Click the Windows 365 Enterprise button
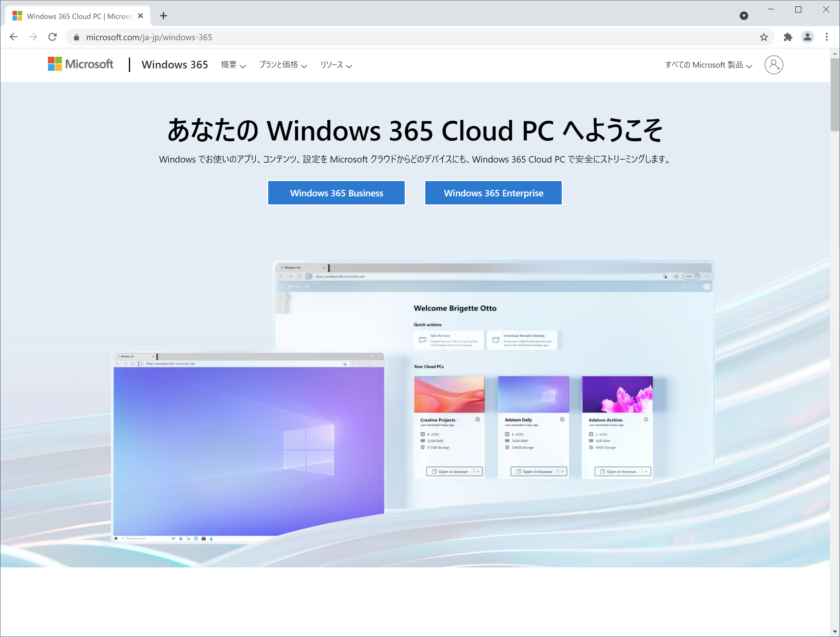 (x=493, y=193)
